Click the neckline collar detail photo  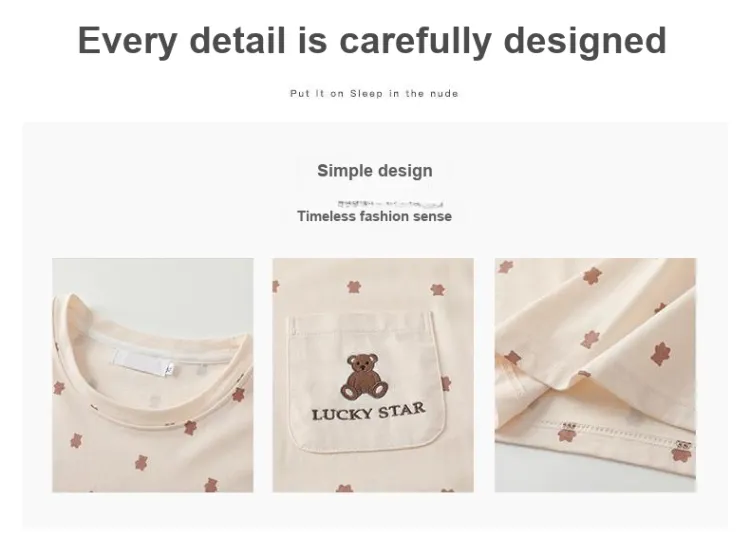153,375
